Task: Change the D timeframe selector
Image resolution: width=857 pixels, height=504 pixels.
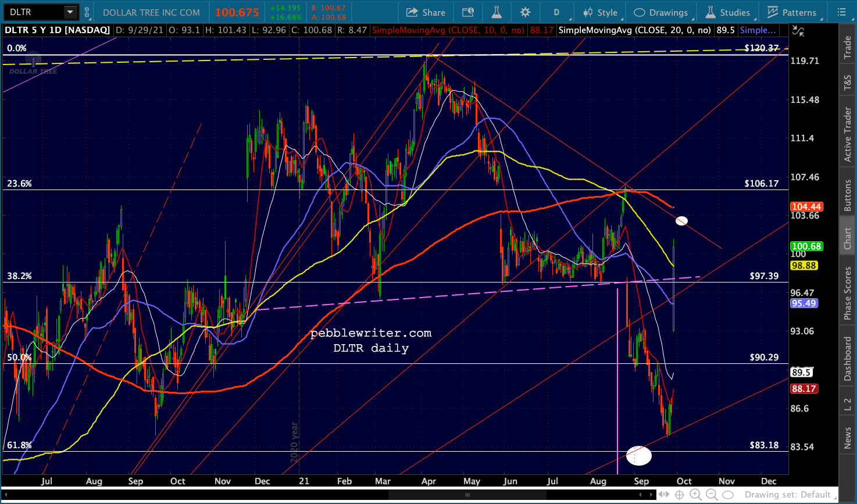Action: 556,12
